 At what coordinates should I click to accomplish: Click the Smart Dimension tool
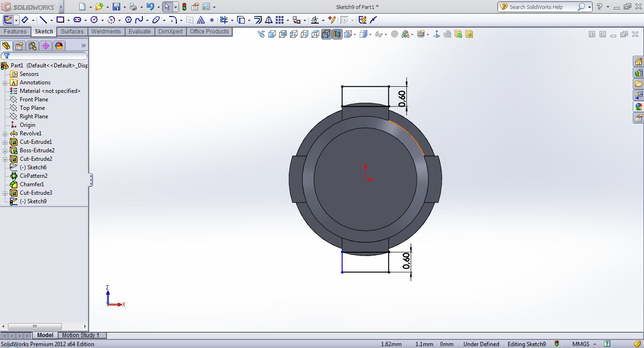click(x=25, y=20)
